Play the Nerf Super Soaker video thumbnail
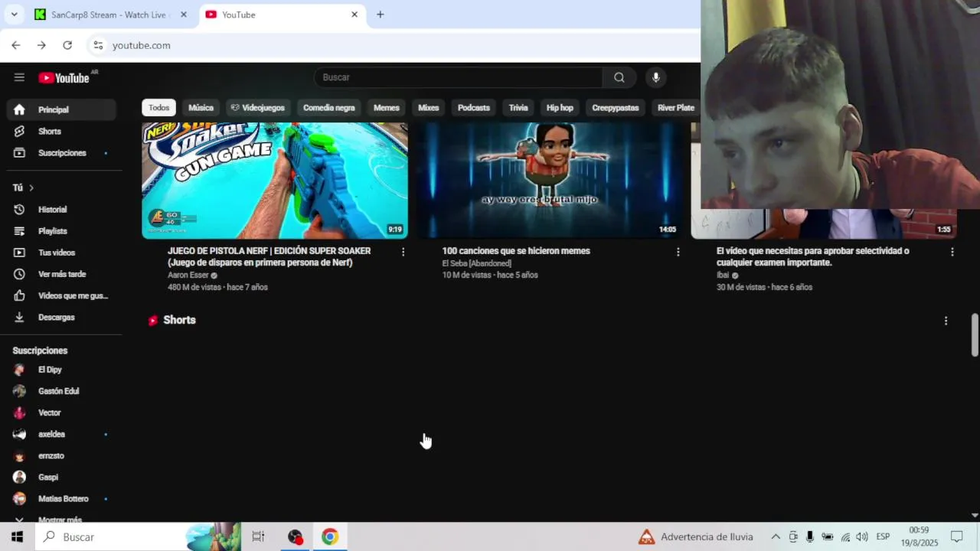 click(275, 181)
